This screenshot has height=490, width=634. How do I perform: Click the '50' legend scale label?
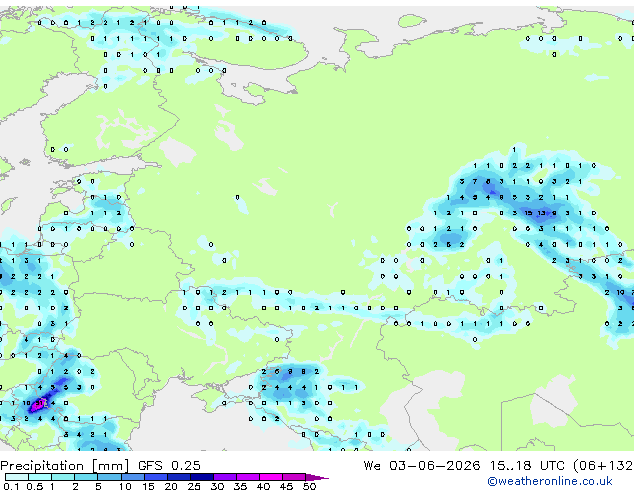[310, 486]
